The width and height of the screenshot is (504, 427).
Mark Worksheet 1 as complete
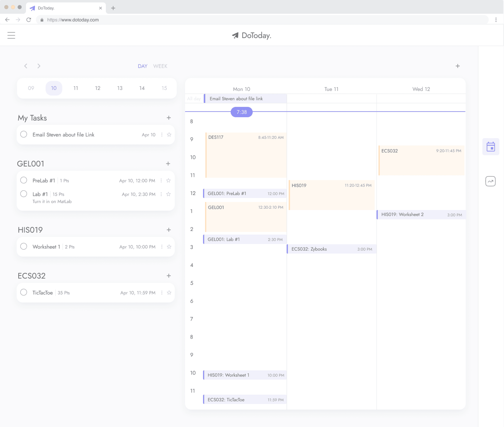pyautogui.click(x=24, y=246)
